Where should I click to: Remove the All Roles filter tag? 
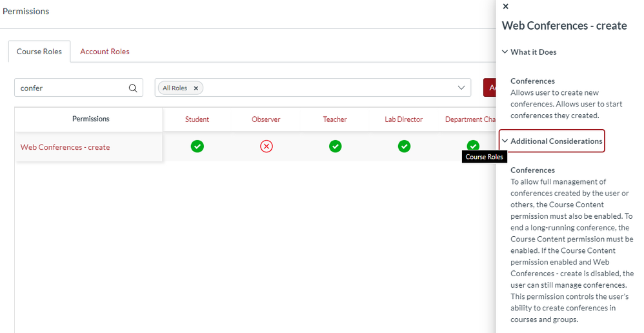click(196, 88)
